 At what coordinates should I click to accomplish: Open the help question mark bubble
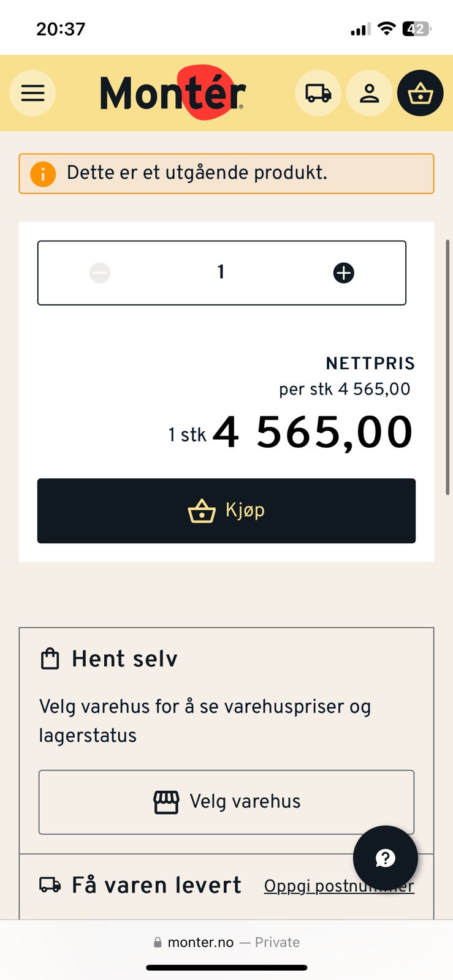[x=385, y=858]
